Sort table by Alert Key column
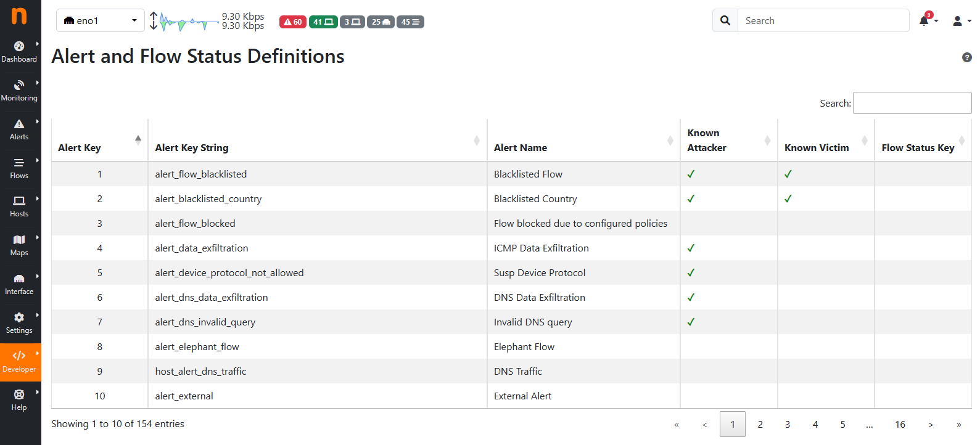980x445 pixels. [99, 141]
